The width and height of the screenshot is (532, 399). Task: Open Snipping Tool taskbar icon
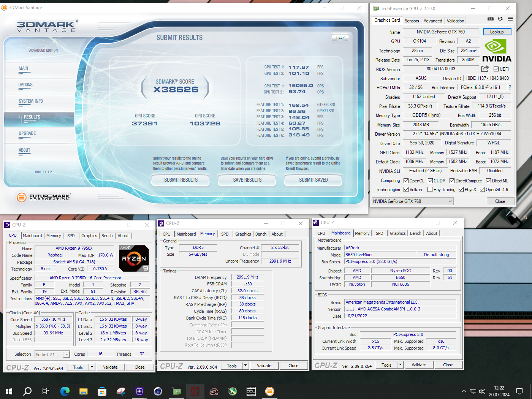(x=121, y=391)
